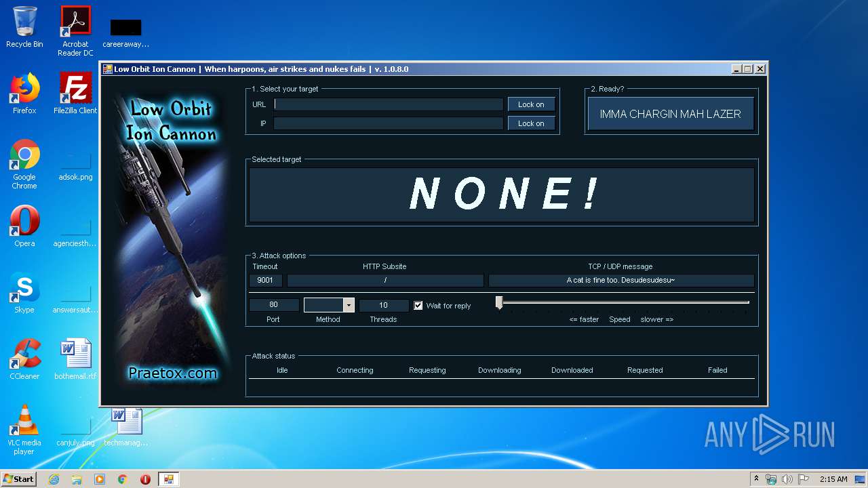Open the volume tray icon

pyautogui.click(x=787, y=479)
